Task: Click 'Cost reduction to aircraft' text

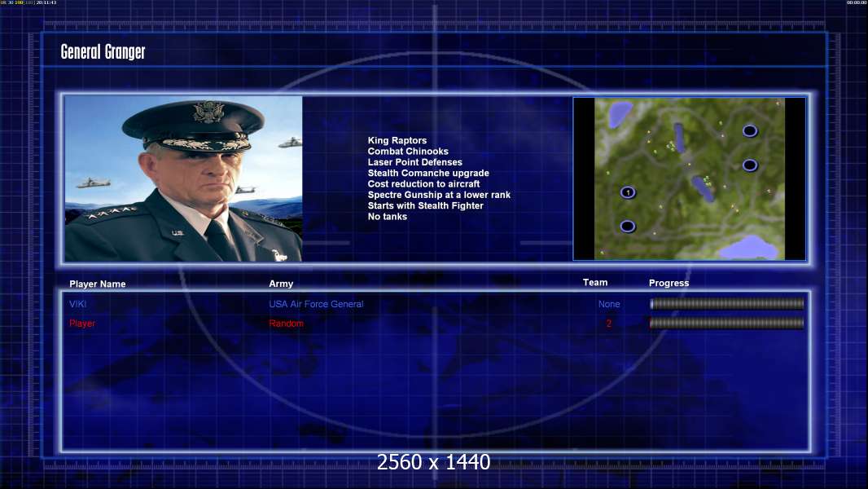Action: (423, 184)
